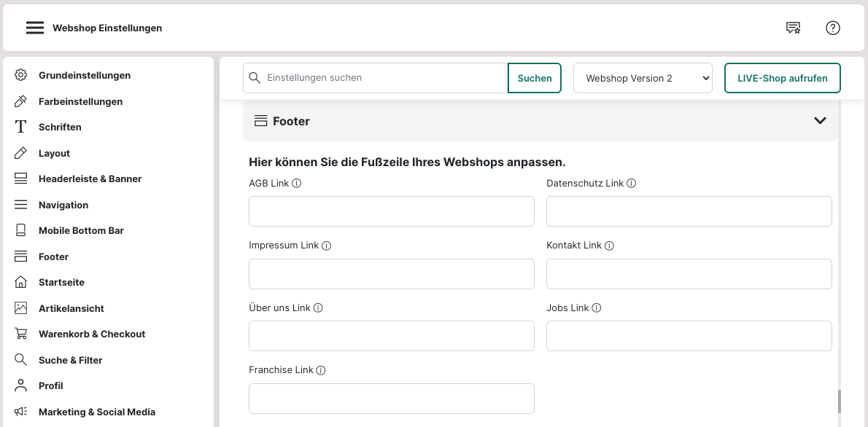The height and width of the screenshot is (427, 868).
Task: Go to Startseite in sidebar
Action: point(61,282)
